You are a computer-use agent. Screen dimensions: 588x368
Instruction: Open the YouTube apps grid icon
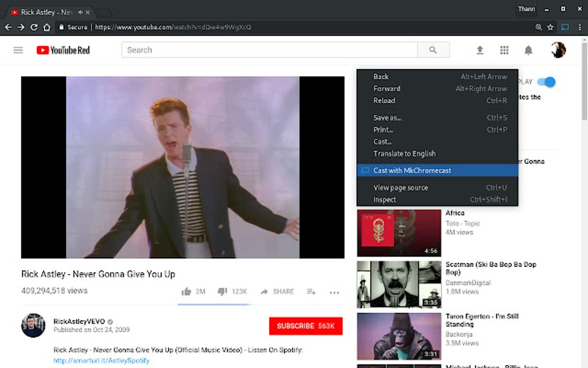pos(504,50)
